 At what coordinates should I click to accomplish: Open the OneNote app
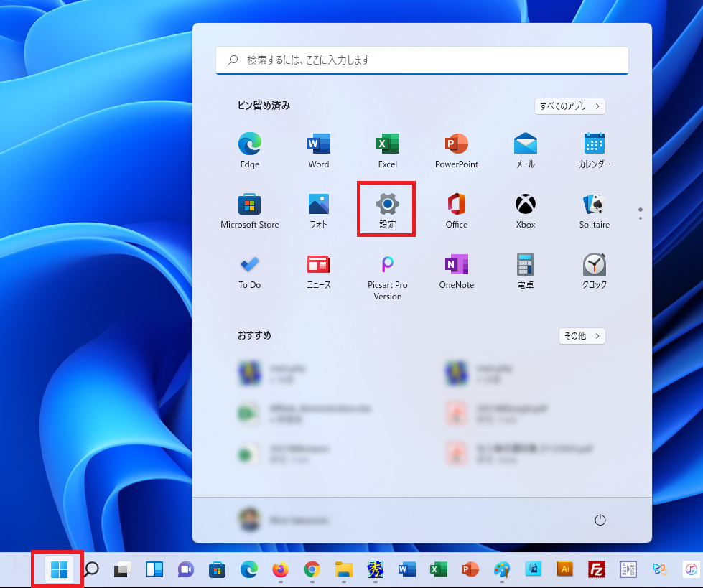[x=457, y=271]
